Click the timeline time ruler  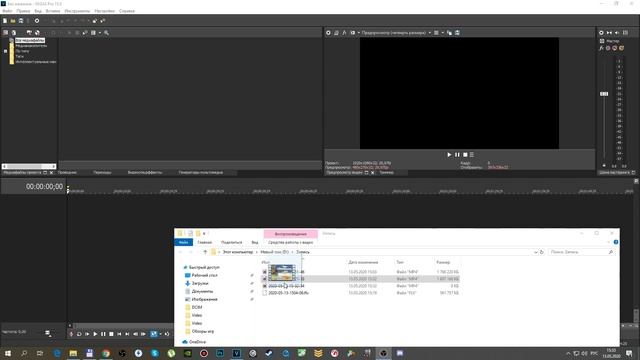[351, 190]
